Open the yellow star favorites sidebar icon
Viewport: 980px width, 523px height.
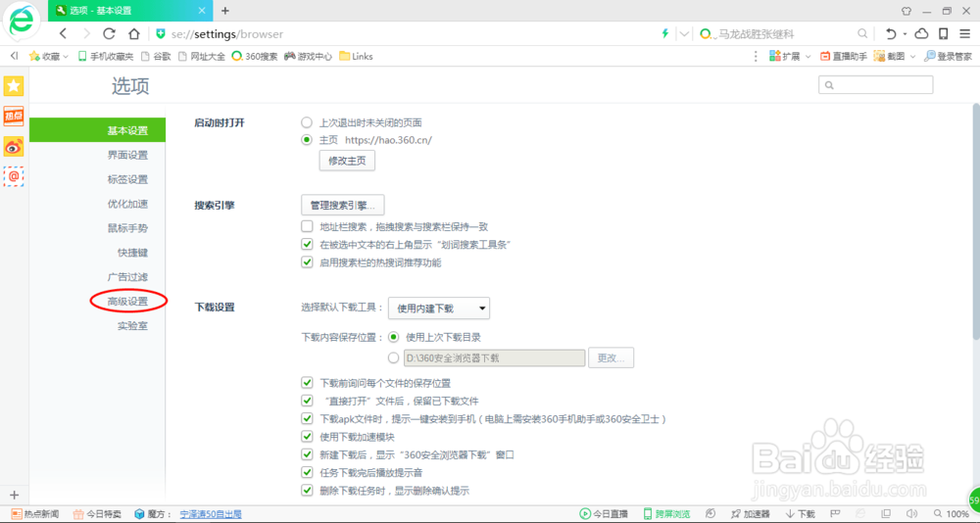[14, 86]
